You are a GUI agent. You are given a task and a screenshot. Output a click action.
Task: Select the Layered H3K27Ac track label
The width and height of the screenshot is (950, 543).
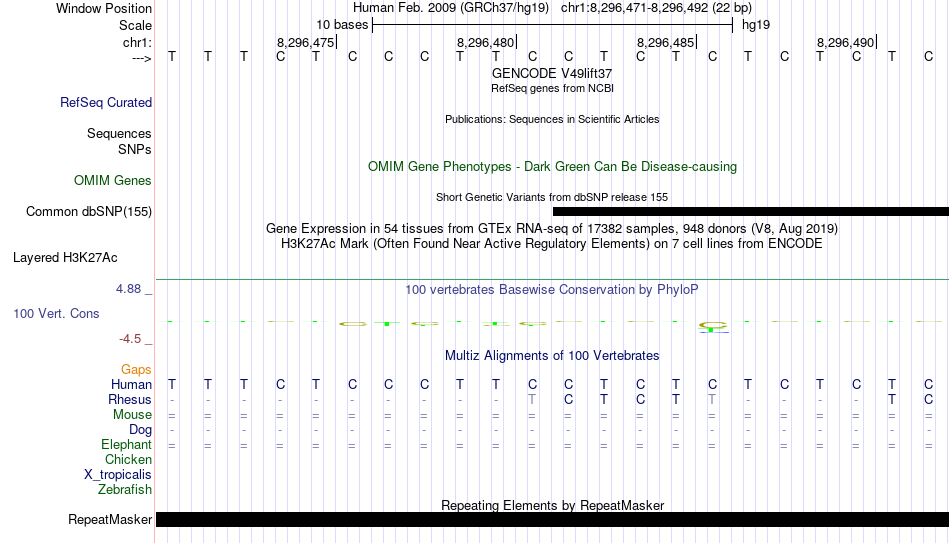tap(65, 258)
